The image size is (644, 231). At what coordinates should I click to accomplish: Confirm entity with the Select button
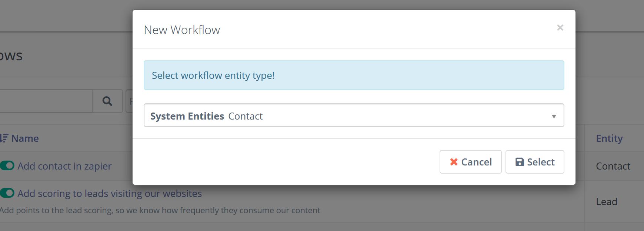pyautogui.click(x=535, y=162)
